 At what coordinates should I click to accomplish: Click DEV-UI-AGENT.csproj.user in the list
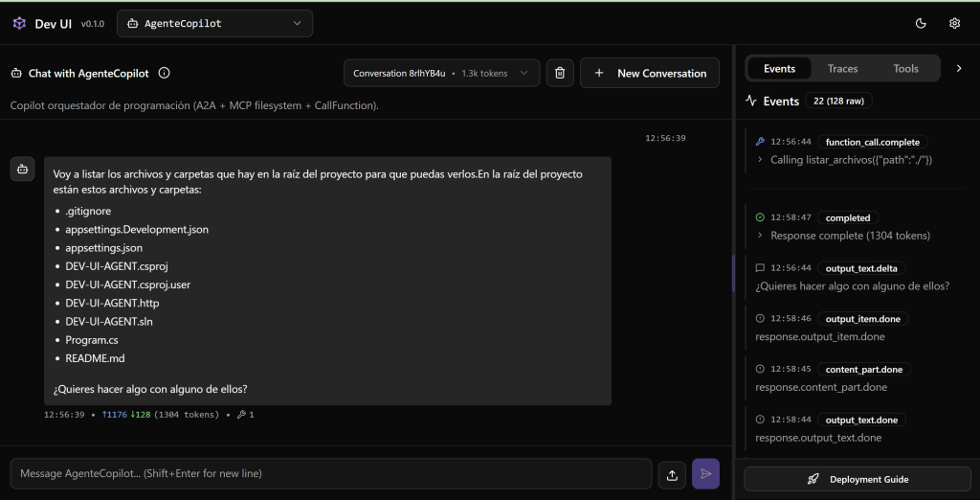click(127, 284)
